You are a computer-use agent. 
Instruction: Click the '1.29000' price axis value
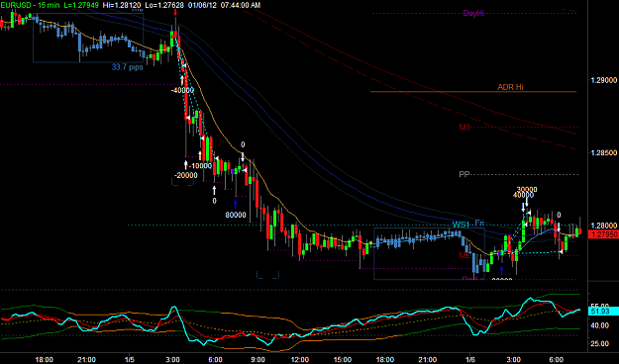(x=603, y=80)
